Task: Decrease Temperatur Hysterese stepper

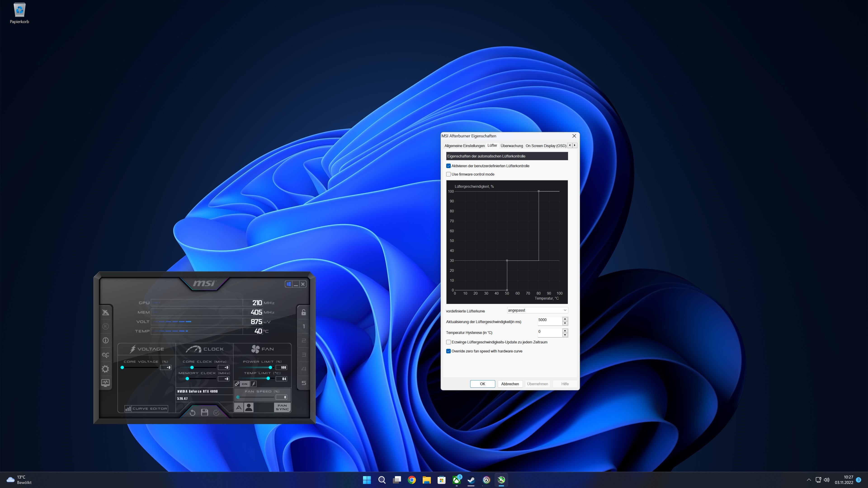Action: click(565, 335)
